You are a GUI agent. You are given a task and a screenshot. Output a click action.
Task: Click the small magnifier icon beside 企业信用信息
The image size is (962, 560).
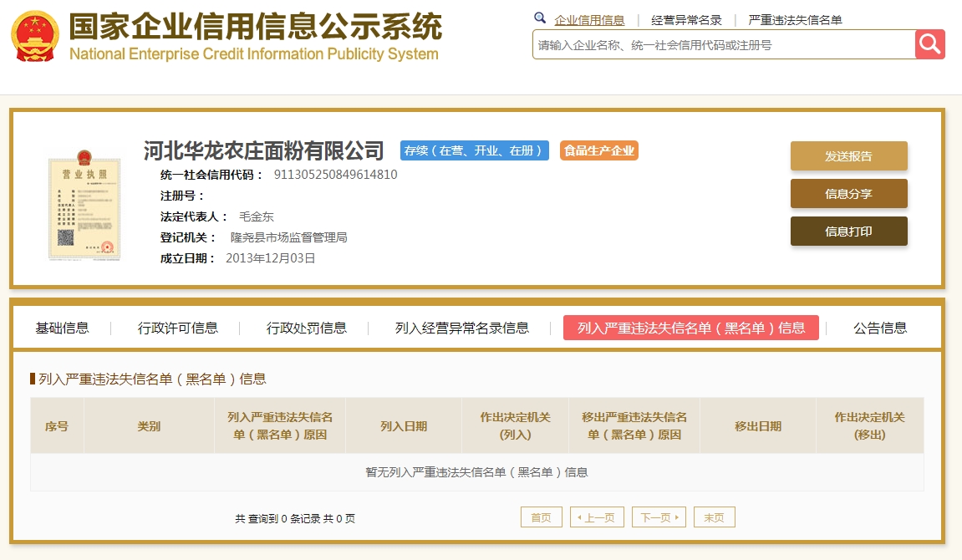pos(540,18)
